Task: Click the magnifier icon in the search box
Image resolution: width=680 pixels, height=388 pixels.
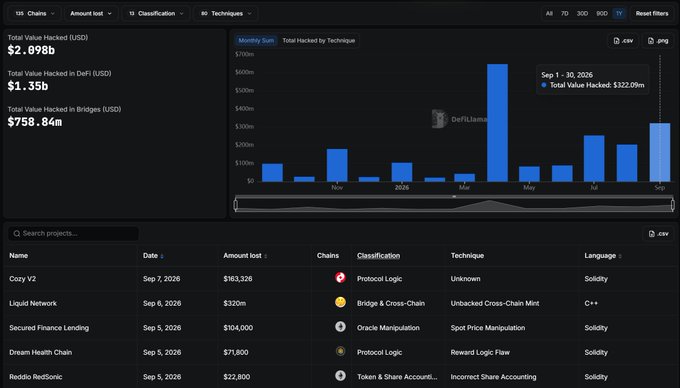Action: [16, 234]
